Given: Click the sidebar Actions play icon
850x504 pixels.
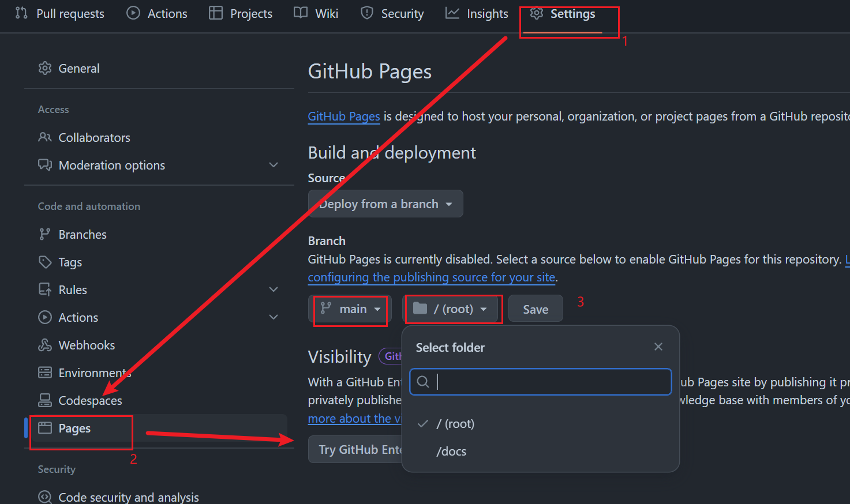Looking at the screenshot, I should pos(45,317).
